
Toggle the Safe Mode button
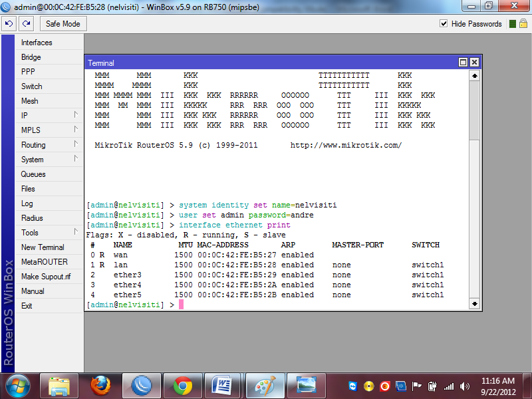tap(63, 24)
